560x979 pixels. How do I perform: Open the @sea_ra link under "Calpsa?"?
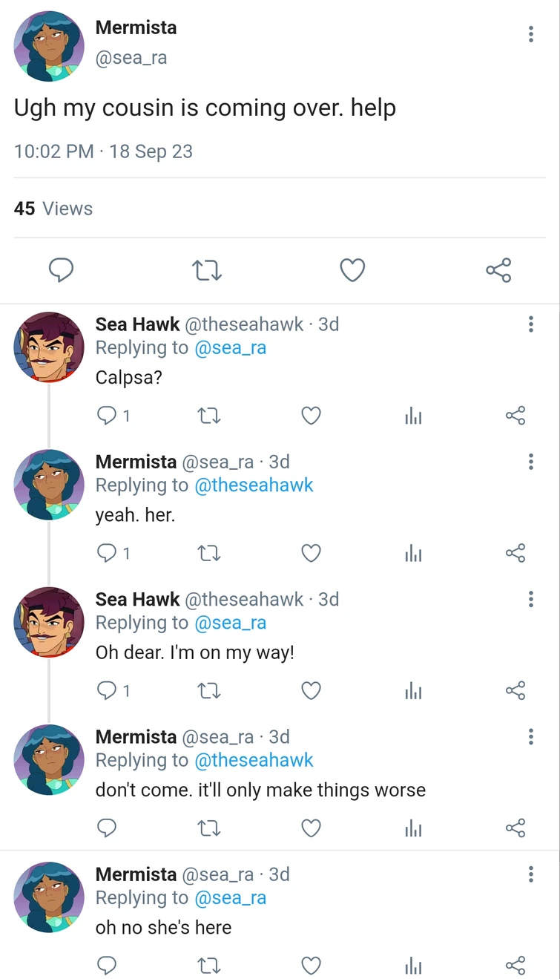coord(231,347)
